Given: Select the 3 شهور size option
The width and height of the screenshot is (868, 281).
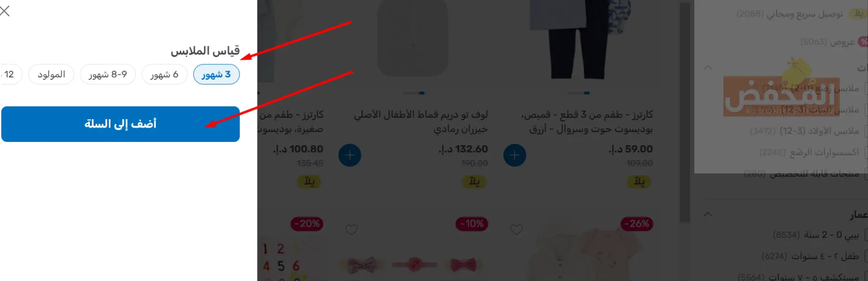Looking at the screenshot, I should point(216,74).
